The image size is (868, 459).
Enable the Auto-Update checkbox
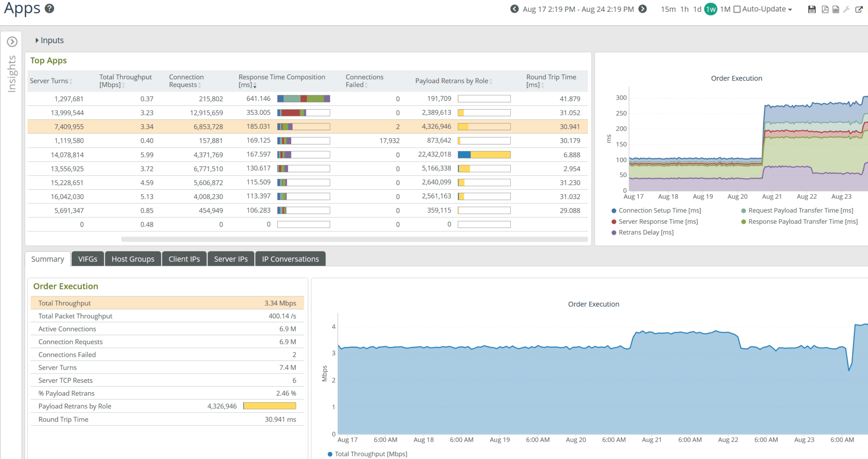737,8
